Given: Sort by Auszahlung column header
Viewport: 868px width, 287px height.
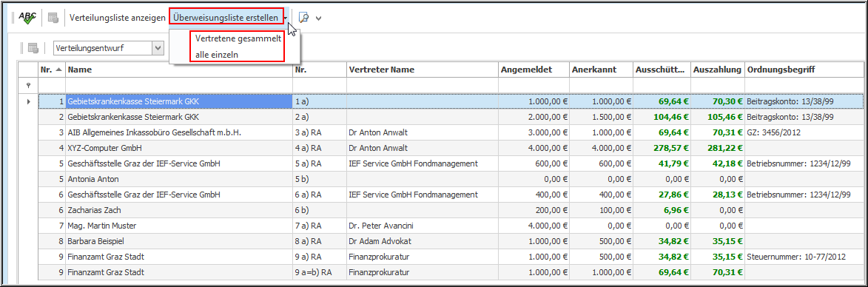Looking at the screenshot, I should coord(718,70).
